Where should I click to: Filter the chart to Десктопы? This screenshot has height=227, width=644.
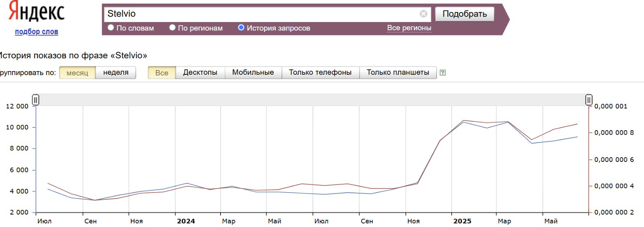click(200, 73)
